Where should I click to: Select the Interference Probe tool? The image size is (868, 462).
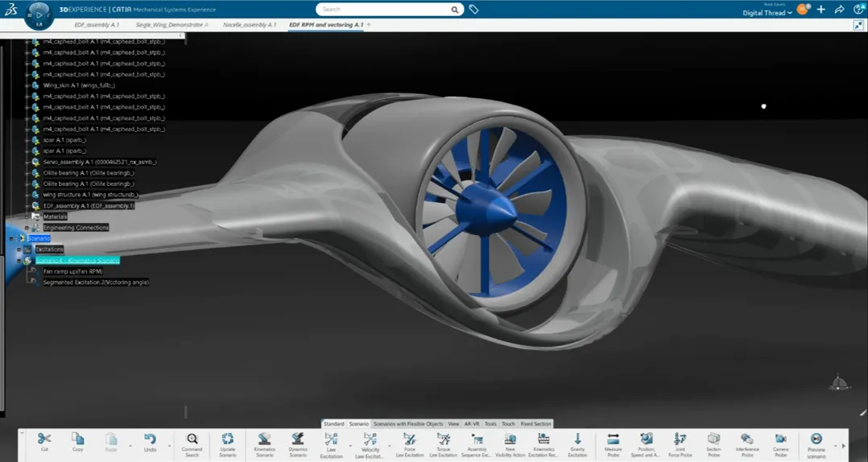747,445
